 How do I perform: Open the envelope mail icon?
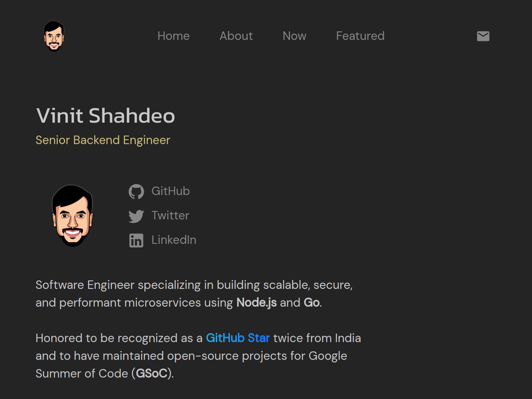point(483,36)
